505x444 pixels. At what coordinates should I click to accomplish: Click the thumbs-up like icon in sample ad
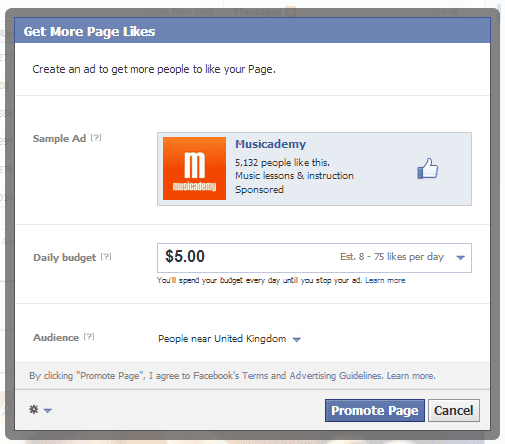(x=428, y=169)
